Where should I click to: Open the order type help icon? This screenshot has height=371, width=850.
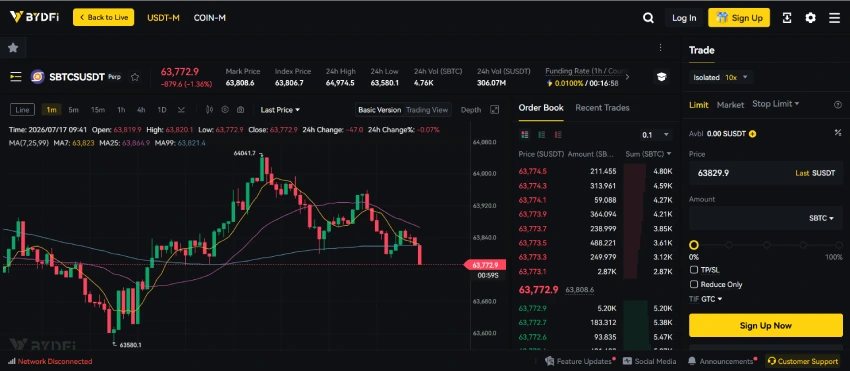838,105
